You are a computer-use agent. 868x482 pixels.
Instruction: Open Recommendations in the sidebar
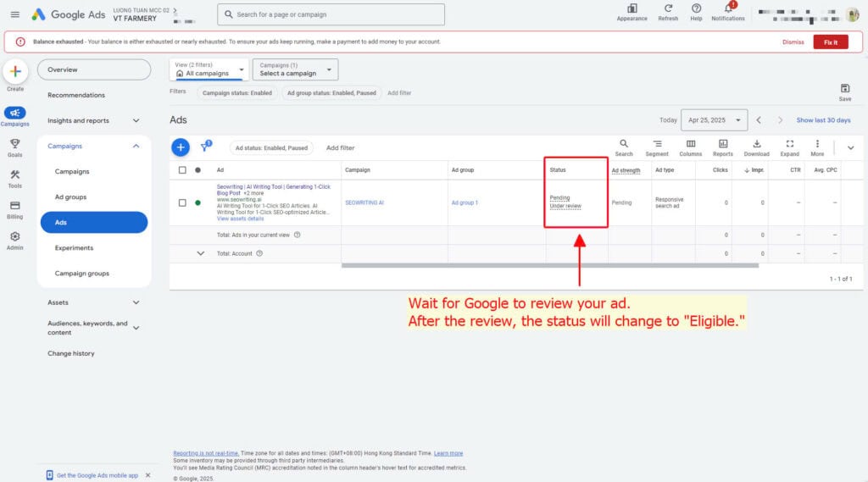(x=76, y=95)
